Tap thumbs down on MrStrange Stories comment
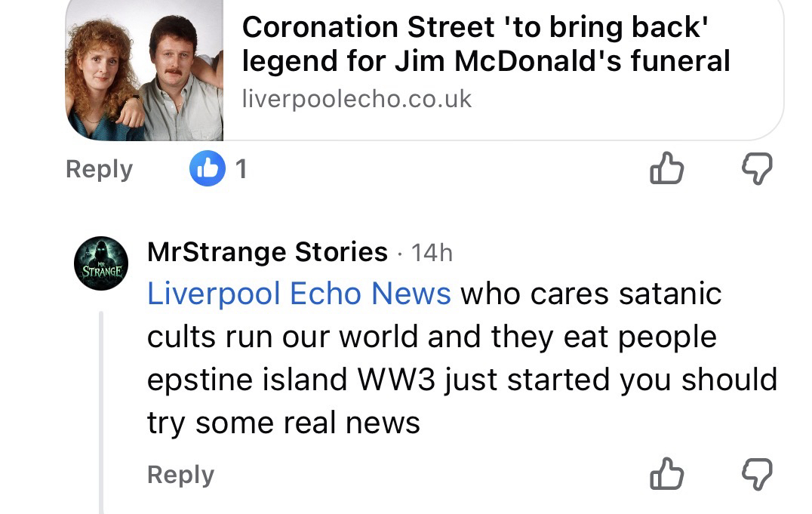Image resolution: width=812 pixels, height=514 pixels. [x=753, y=475]
